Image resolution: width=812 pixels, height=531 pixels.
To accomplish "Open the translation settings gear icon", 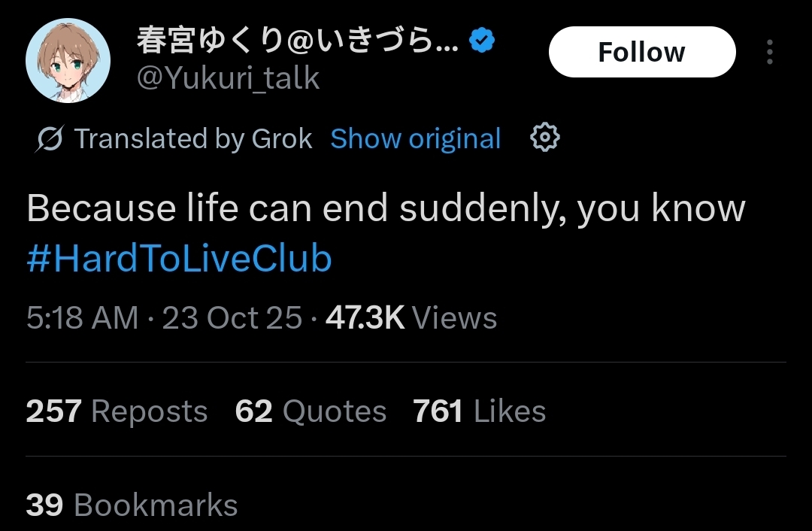I will 545,138.
